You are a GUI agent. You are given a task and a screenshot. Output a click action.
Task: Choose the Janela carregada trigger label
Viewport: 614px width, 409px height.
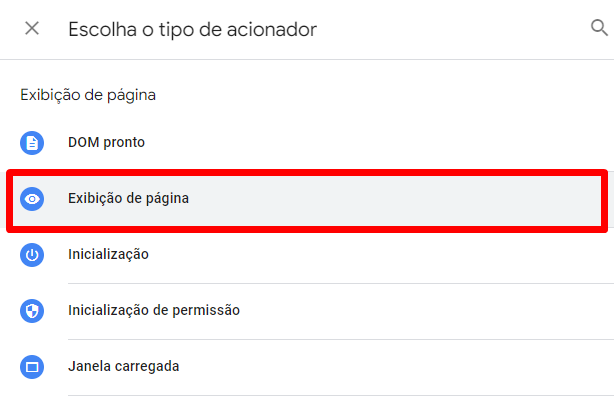124,366
